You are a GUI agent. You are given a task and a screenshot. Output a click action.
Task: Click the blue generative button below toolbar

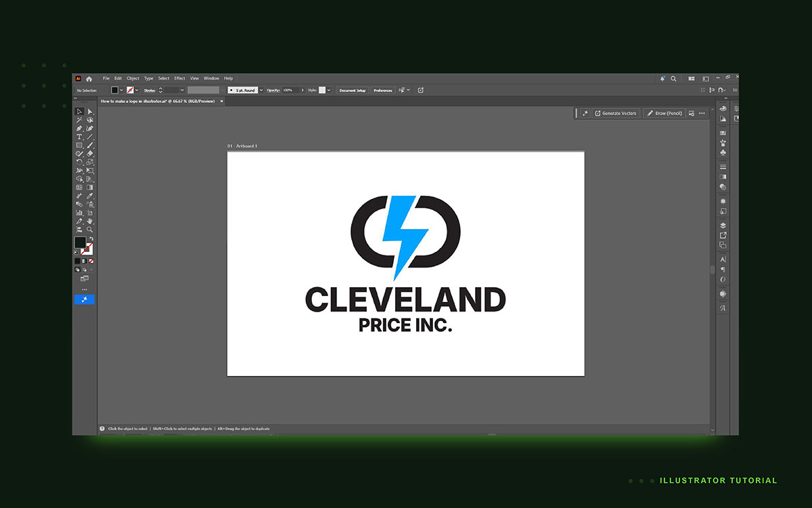pyautogui.click(x=85, y=299)
